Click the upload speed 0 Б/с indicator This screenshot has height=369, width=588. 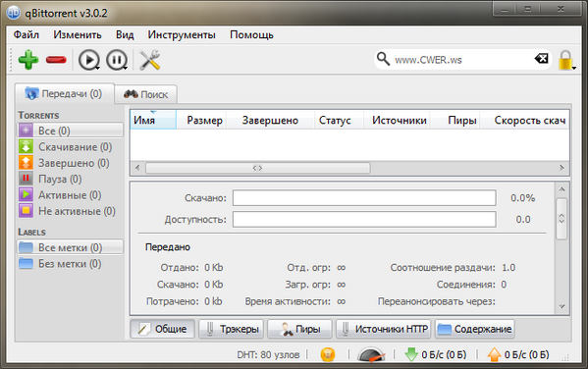[518, 354]
